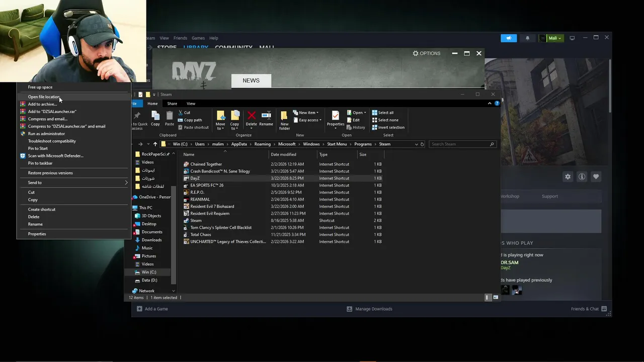Click Select all in ribbon
644x362 pixels.
[x=383, y=113]
